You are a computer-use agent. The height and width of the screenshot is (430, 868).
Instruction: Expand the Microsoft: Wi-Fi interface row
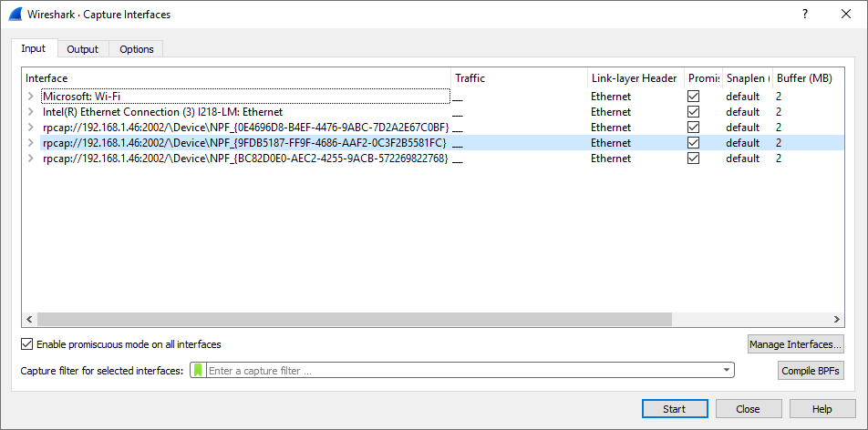30,97
